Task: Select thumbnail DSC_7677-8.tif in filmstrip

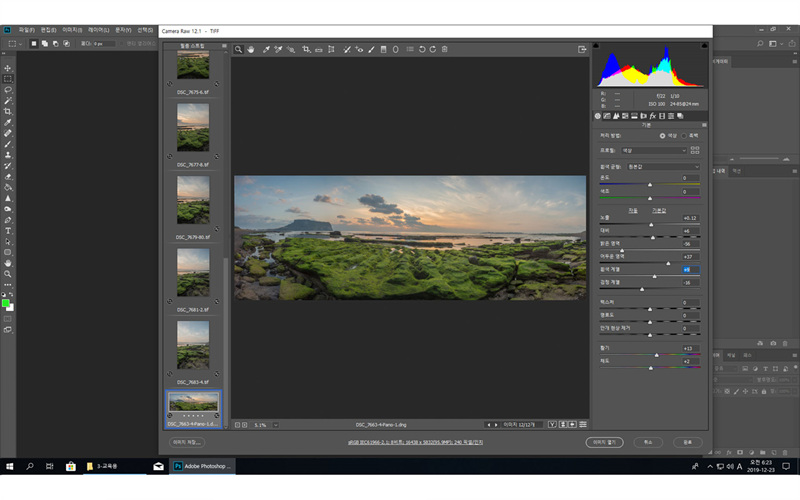Action: [x=193, y=128]
